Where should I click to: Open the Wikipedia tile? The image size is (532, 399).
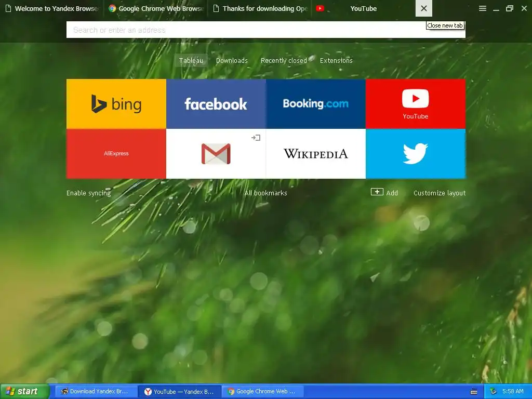pyautogui.click(x=316, y=154)
